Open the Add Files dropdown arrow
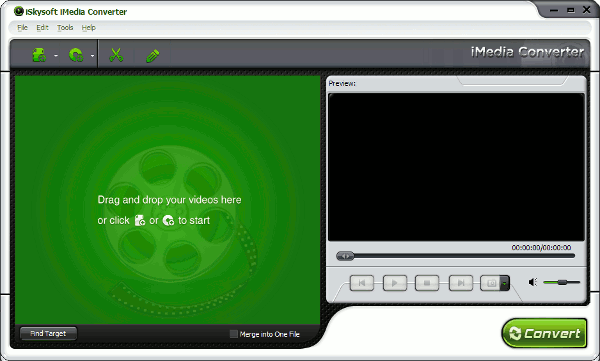 56,56
